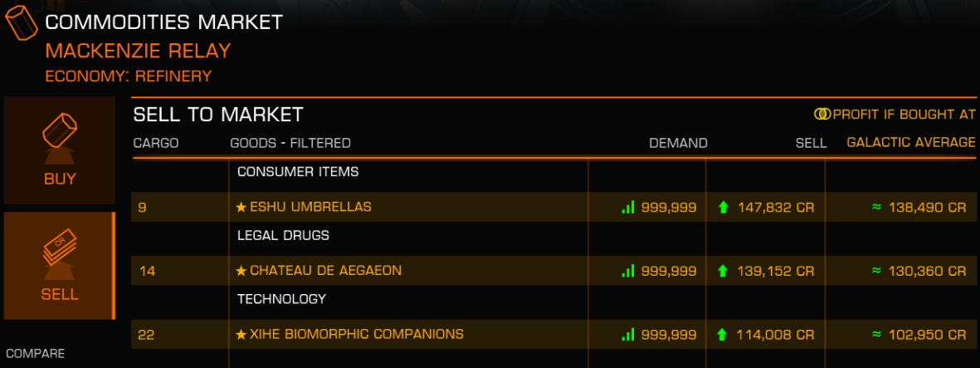Click the Eshu Umbrellas demand bars icon
The width and height of the screenshot is (980, 368).
click(x=628, y=207)
